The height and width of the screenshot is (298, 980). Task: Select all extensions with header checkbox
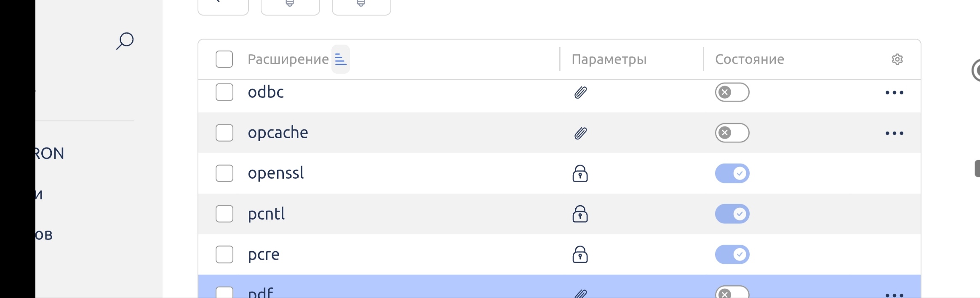tap(224, 59)
